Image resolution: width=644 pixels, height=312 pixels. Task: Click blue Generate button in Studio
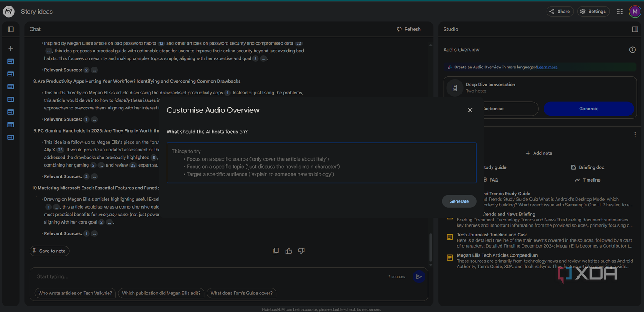coord(589,109)
